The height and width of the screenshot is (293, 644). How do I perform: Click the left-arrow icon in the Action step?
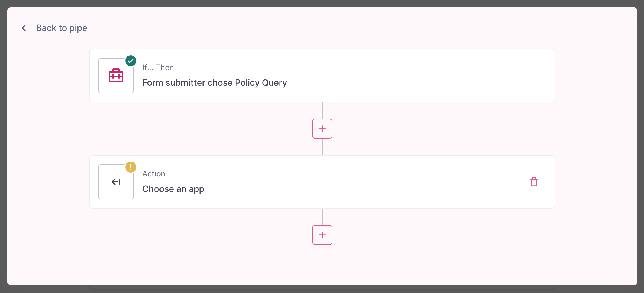pos(116,182)
